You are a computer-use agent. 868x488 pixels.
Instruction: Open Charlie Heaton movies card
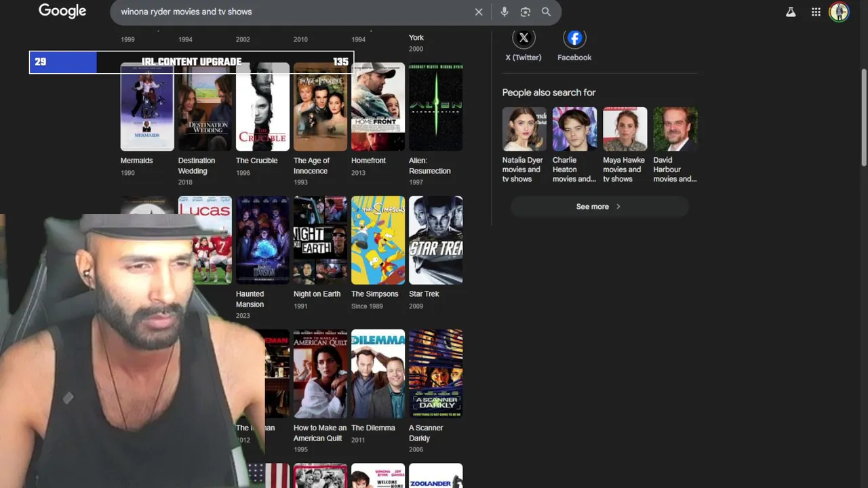pyautogui.click(x=574, y=145)
